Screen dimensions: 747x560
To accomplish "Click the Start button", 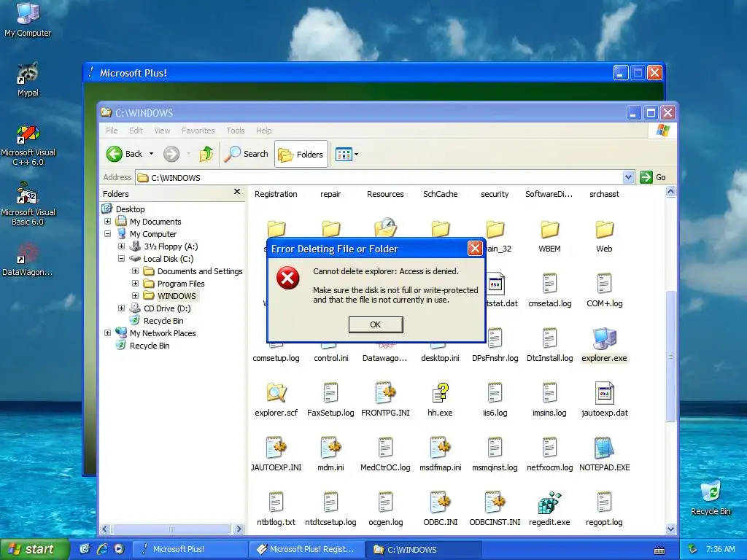I will 34,549.
